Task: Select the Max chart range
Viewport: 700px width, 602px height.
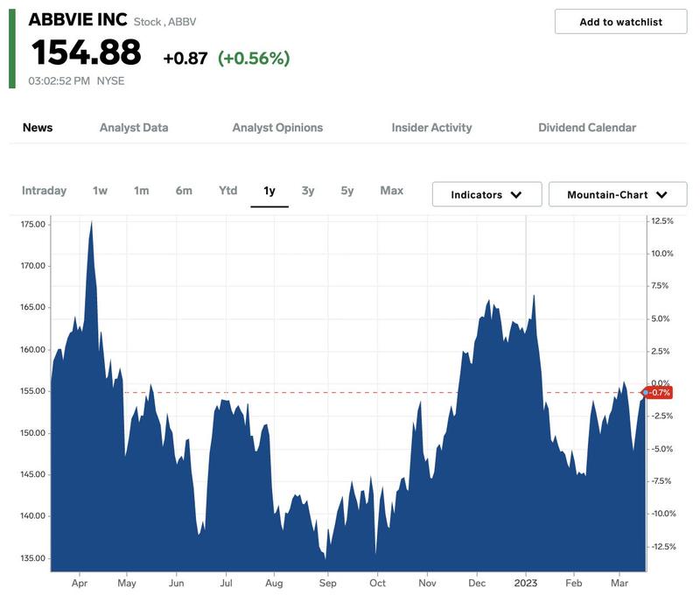Action: tap(391, 191)
